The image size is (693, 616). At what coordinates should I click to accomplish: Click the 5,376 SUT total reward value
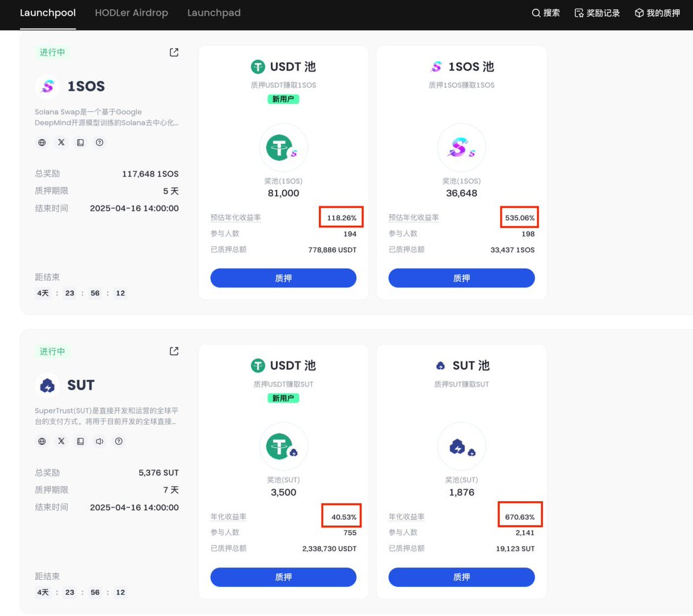tap(158, 473)
